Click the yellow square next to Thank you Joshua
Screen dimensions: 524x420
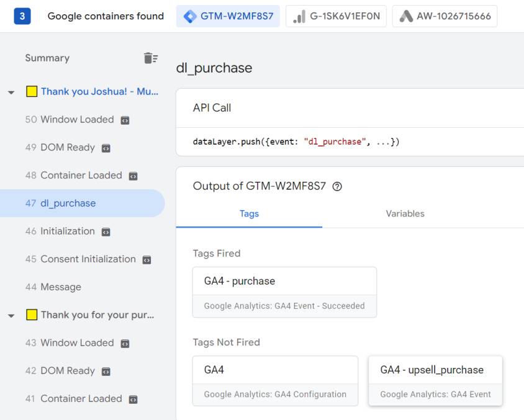pos(32,91)
